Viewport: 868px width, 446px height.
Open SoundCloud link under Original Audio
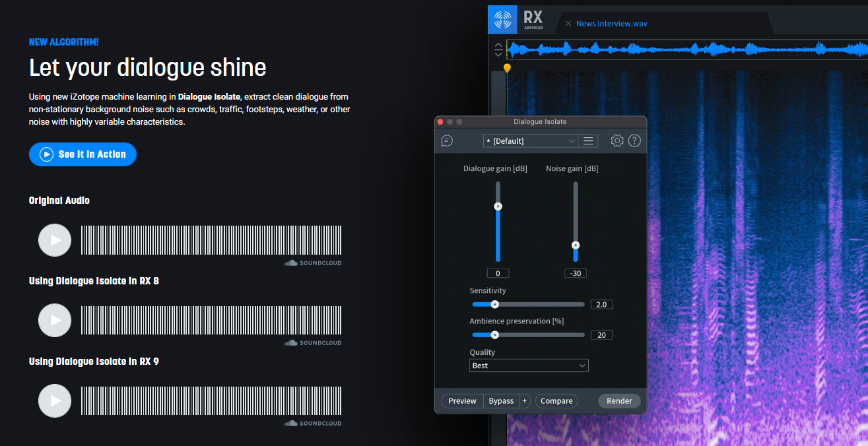[313, 263]
